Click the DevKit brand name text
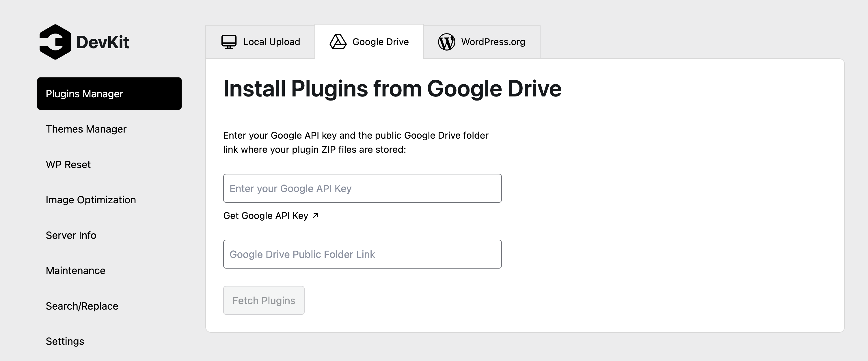Image resolution: width=868 pixels, height=361 pixels. pos(103,42)
